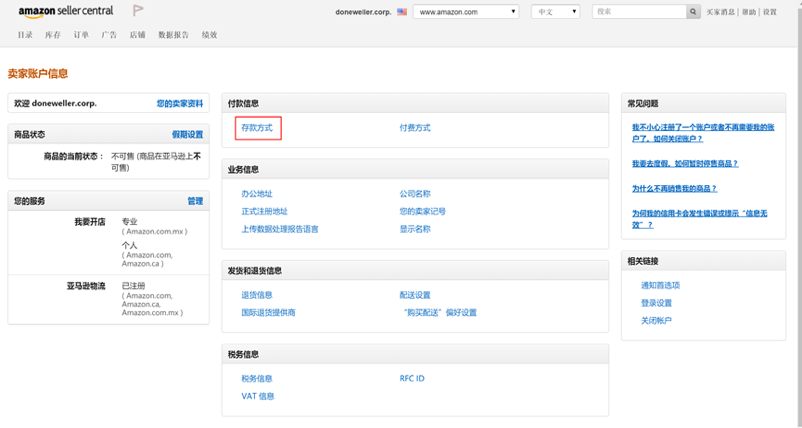Click the Amazon Seller Central logo
Viewport: 802px width, 428px height.
(66, 11)
